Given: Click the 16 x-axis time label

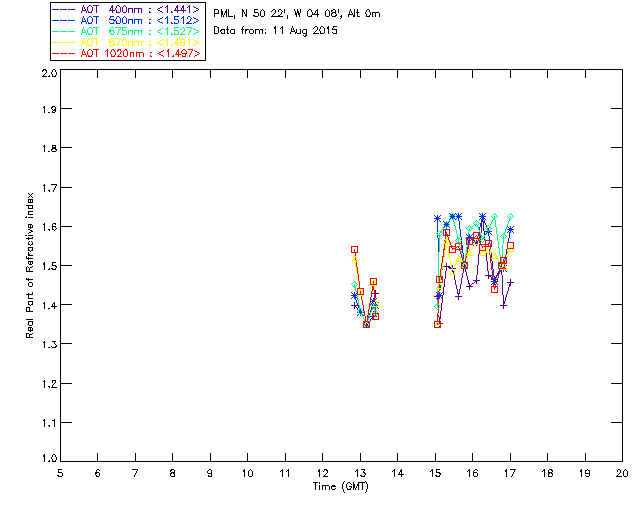Looking at the screenshot, I should 472,473.
